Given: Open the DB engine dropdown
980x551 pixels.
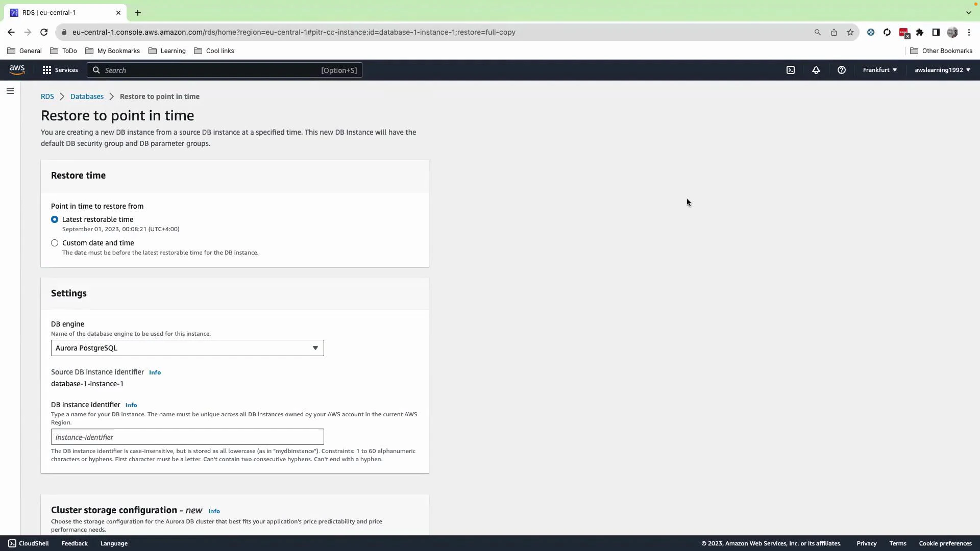Looking at the screenshot, I should 187,348.
